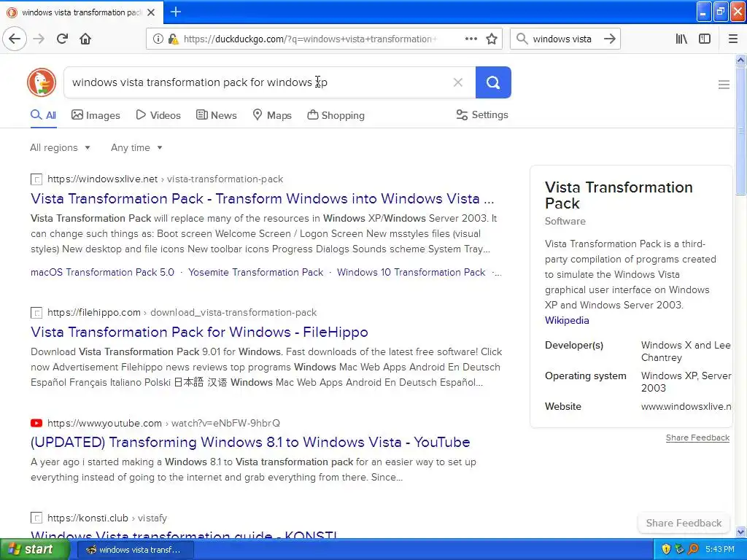The image size is (747, 560).
Task: Focus the DuckDuckGo search input field
Action: [x=258, y=82]
